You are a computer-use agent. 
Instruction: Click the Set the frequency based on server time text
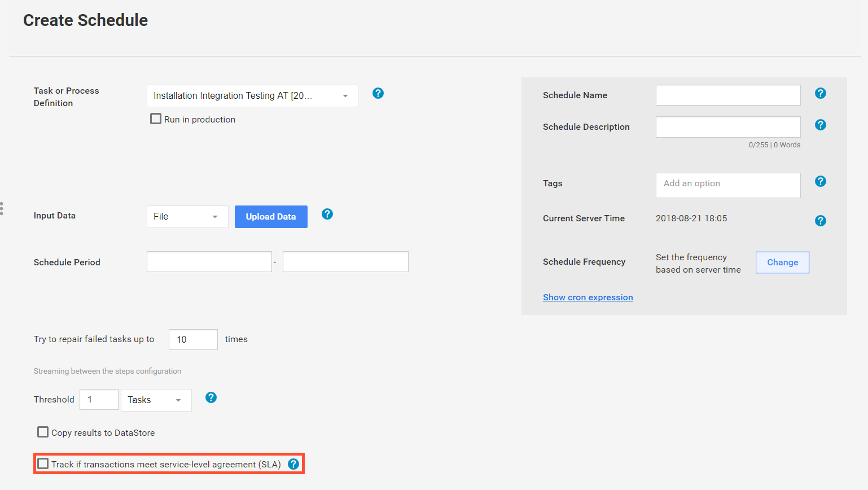(x=698, y=264)
